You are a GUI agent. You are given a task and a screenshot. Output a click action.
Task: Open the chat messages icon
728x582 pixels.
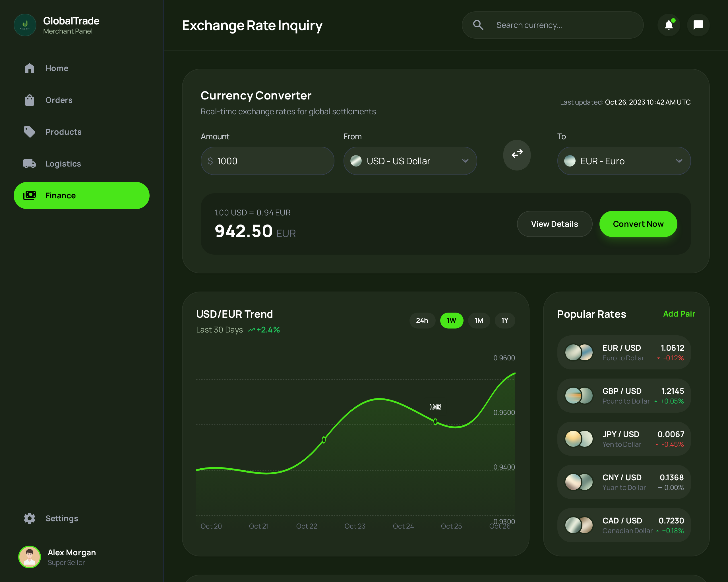click(x=698, y=25)
